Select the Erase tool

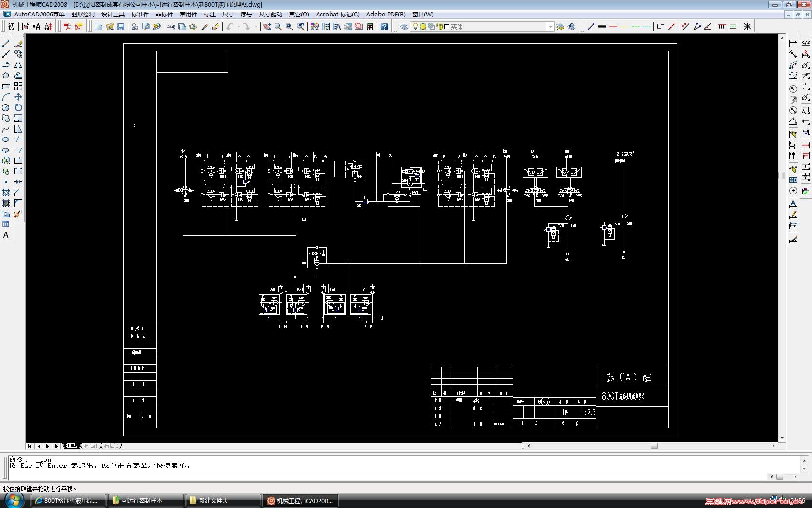click(18, 44)
